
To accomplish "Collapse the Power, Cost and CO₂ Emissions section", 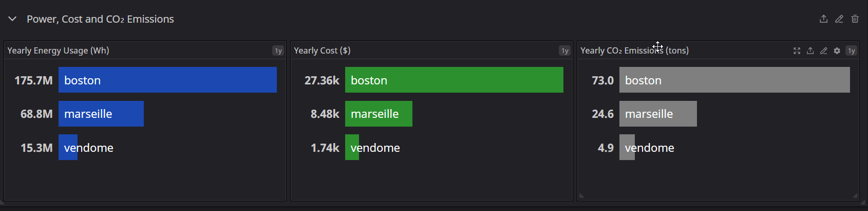I will (12, 19).
